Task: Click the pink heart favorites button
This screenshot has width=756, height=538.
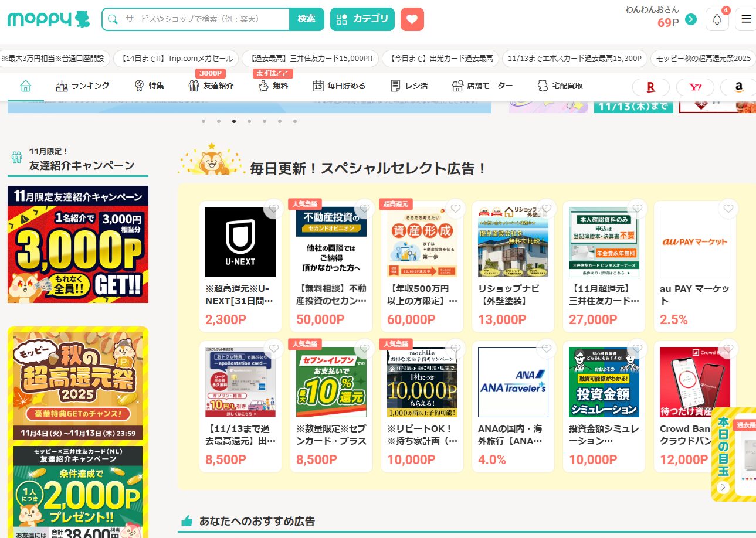Action: (x=412, y=19)
